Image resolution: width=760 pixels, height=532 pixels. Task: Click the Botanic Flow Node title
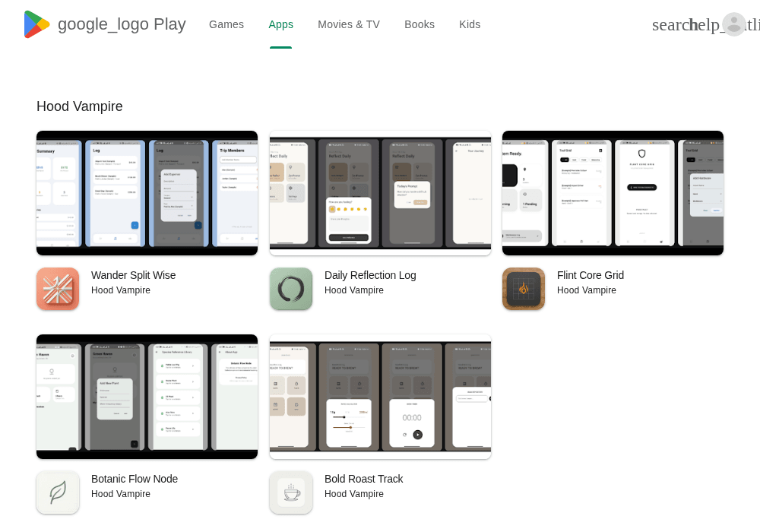click(135, 479)
